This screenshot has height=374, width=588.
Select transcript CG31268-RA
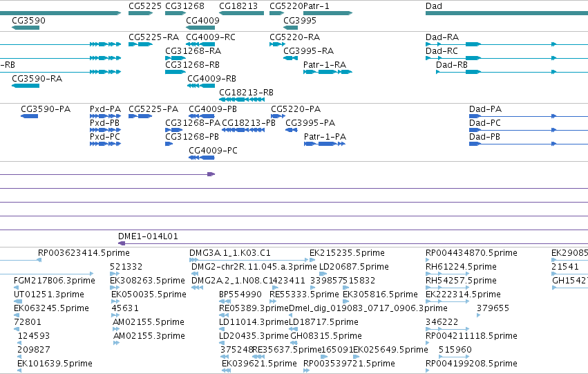(x=176, y=58)
